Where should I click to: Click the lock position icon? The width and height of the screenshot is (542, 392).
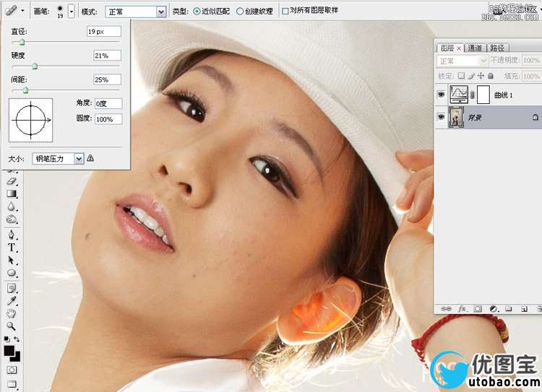(481, 76)
